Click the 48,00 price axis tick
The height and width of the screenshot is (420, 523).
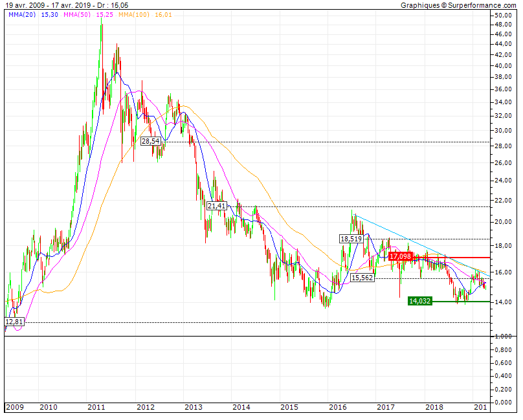(x=503, y=25)
